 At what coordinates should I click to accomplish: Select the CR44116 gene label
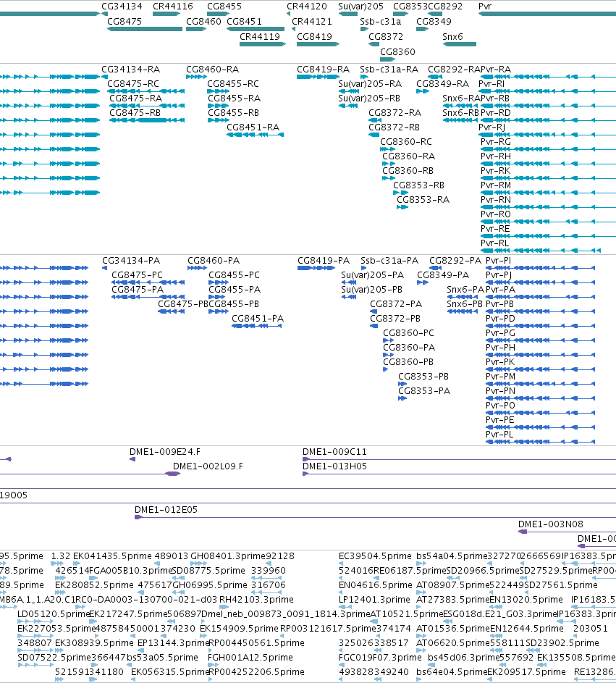click(x=173, y=7)
